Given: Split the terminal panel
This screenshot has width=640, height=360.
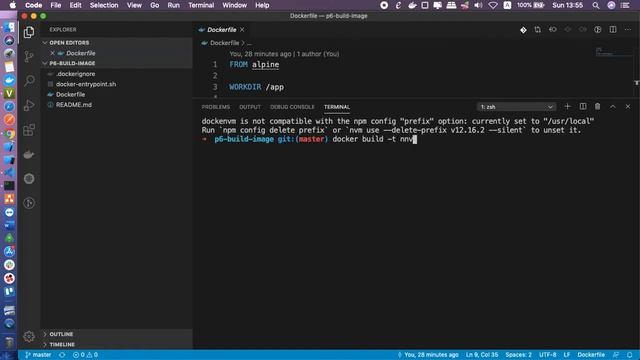Looking at the screenshot, I should (582, 107).
